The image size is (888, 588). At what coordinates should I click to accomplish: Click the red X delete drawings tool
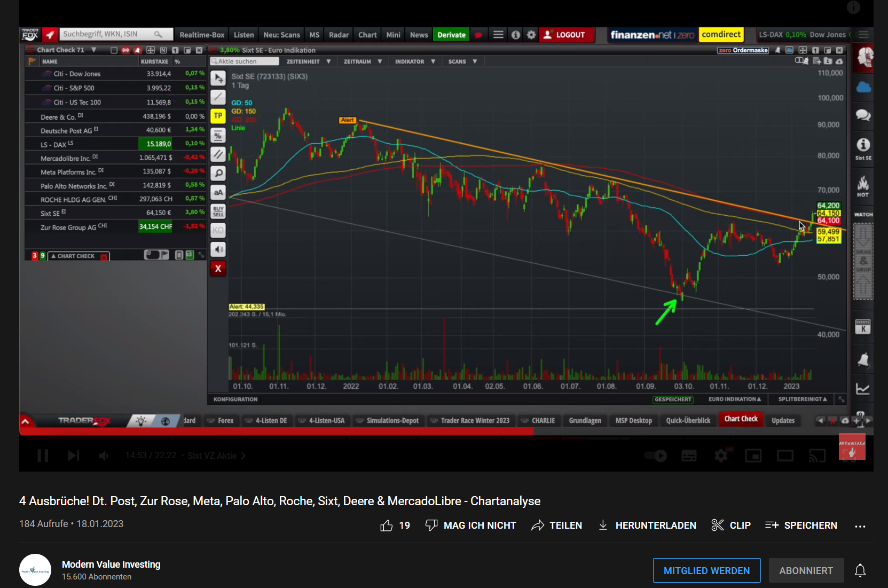(218, 268)
